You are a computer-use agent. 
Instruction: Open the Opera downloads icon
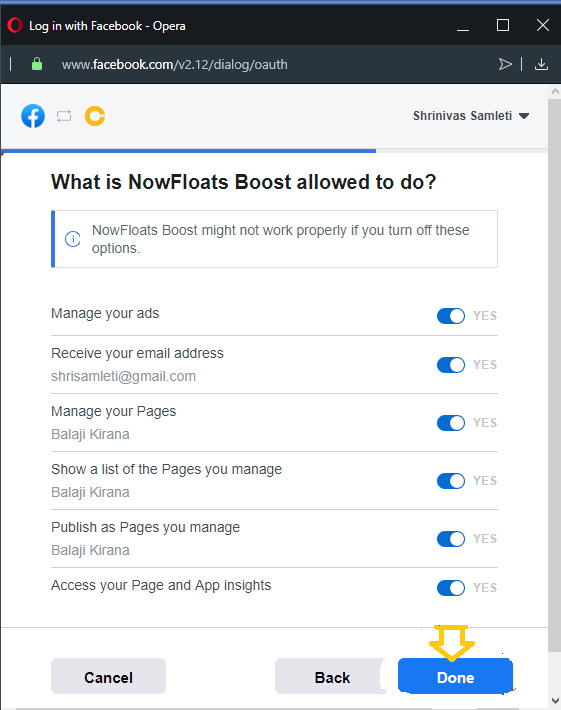(541, 64)
